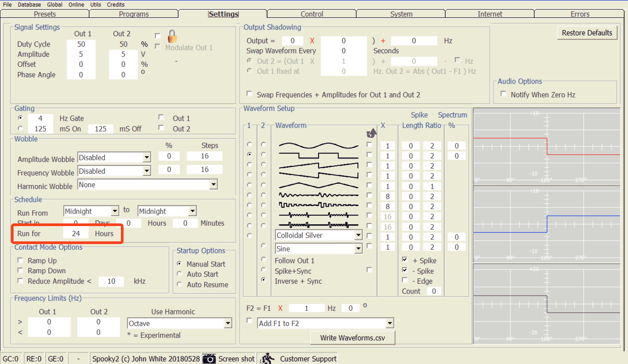This screenshot has width=628, height=364.
Task: Switch to the Internet tab
Action: click(x=490, y=14)
